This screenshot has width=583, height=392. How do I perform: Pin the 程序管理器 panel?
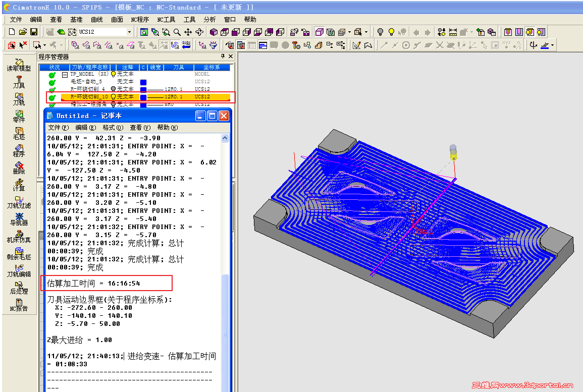(x=223, y=56)
